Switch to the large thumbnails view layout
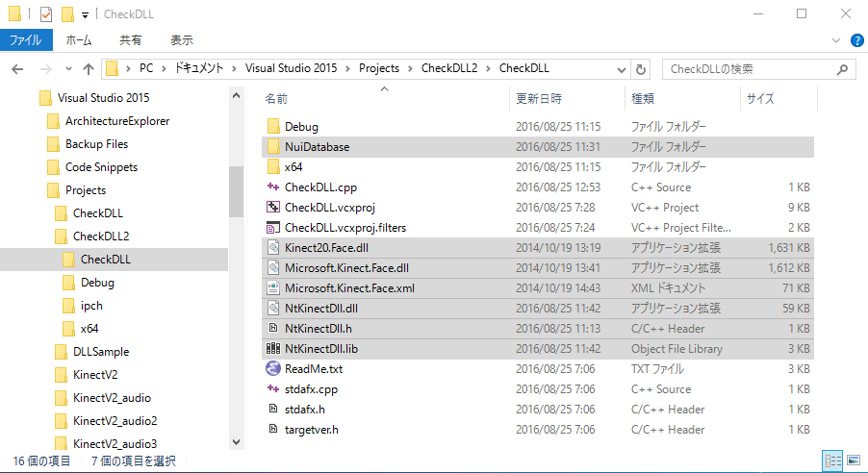Screen dimensions: 868x473 852,461
